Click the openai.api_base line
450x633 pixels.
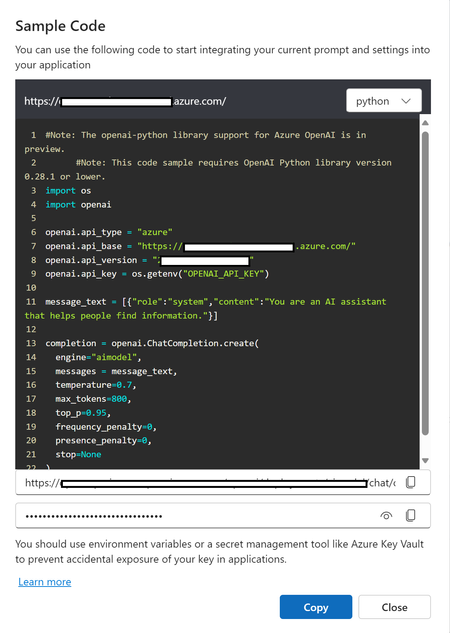click(201, 246)
